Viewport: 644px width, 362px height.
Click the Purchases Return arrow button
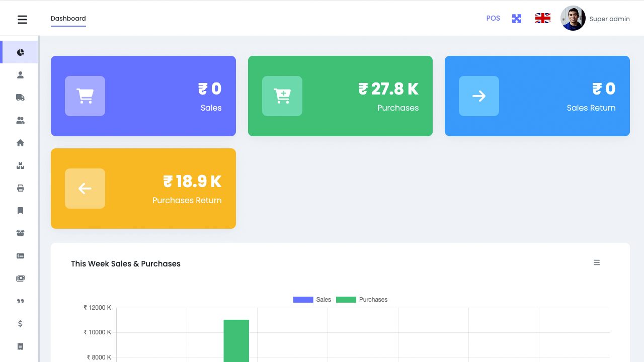click(85, 189)
